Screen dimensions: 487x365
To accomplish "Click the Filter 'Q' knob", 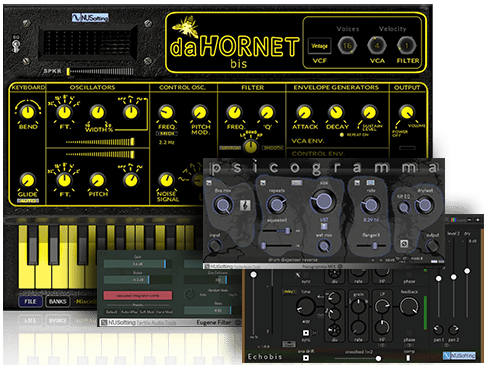I will coord(267,112).
